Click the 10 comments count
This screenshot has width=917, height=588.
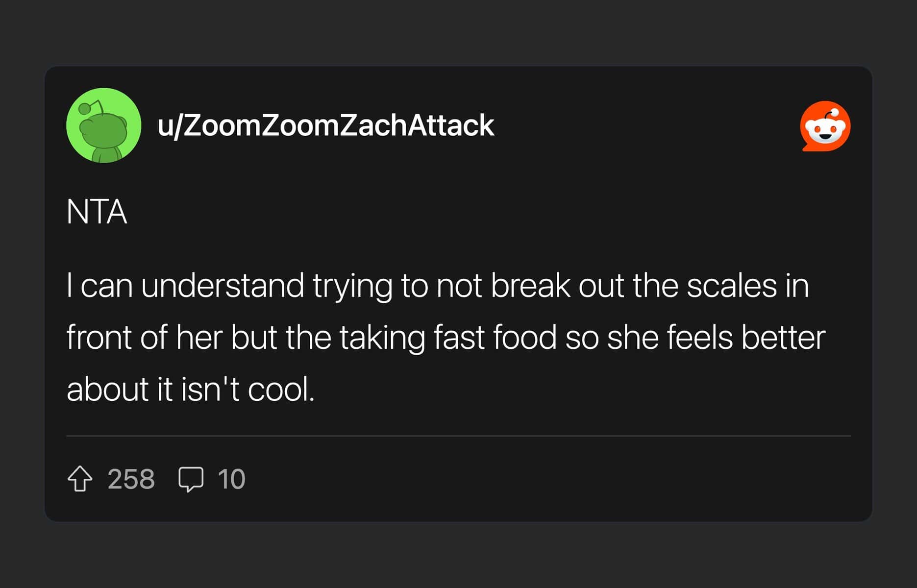click(231, 479)
